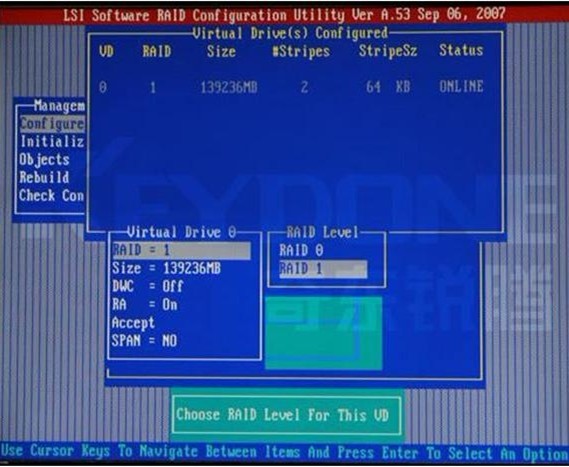Viewport: 569px width, 467px height.
Task: Open the Initialize menu entry
Action: [x=52, y=142]
